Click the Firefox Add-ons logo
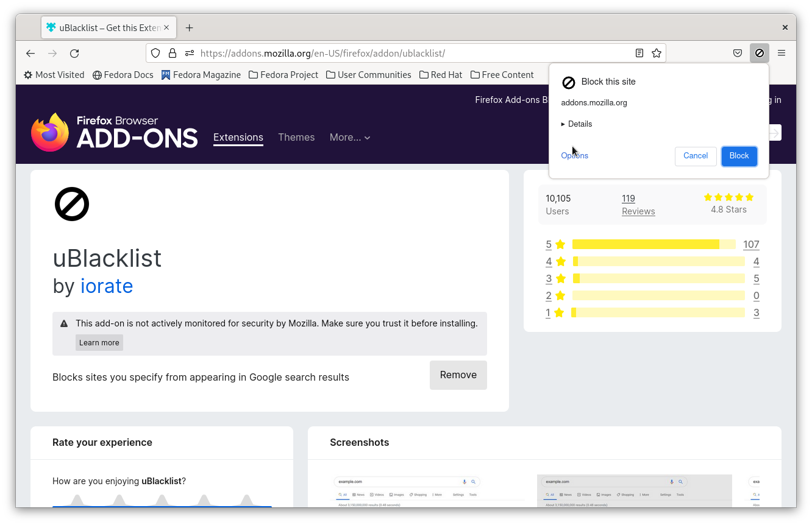This screenshot has height=525, width=812. point(115,132)
